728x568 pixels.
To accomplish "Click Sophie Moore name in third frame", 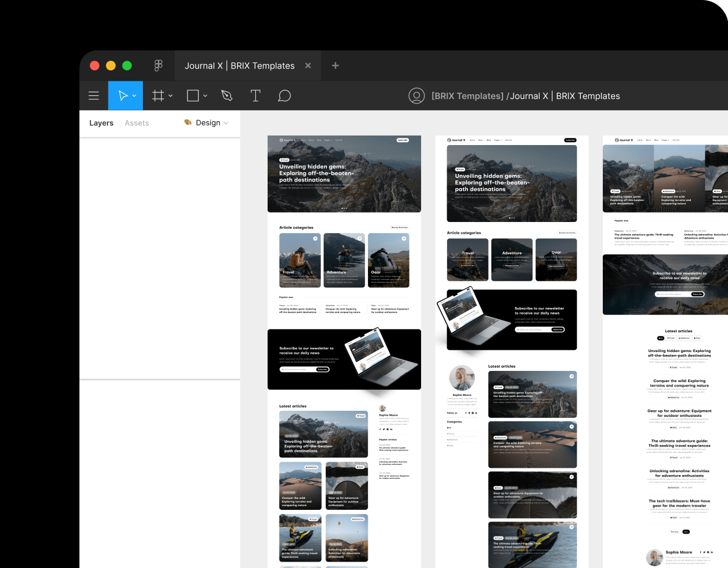I will click(x=679, y=552).
